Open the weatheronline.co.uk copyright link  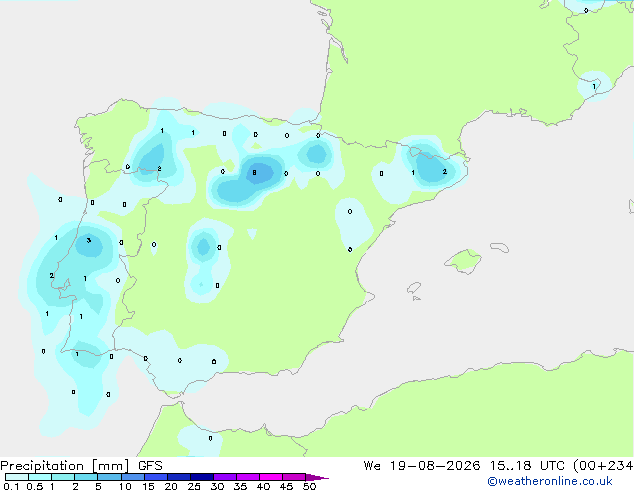coord(550,481)
